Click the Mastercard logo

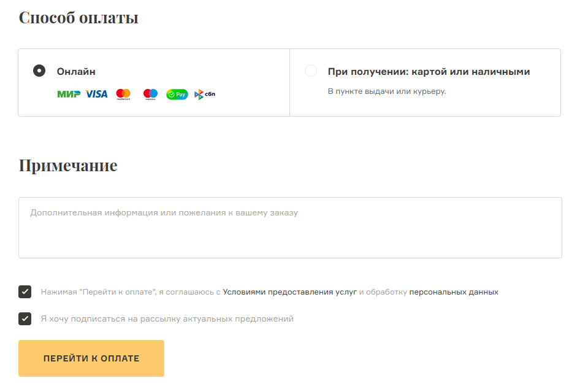[x=123, y=94]
